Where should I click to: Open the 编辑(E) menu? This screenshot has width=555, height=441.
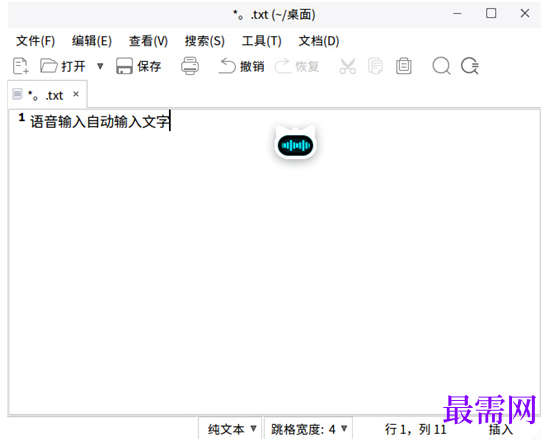pos(92,41)
